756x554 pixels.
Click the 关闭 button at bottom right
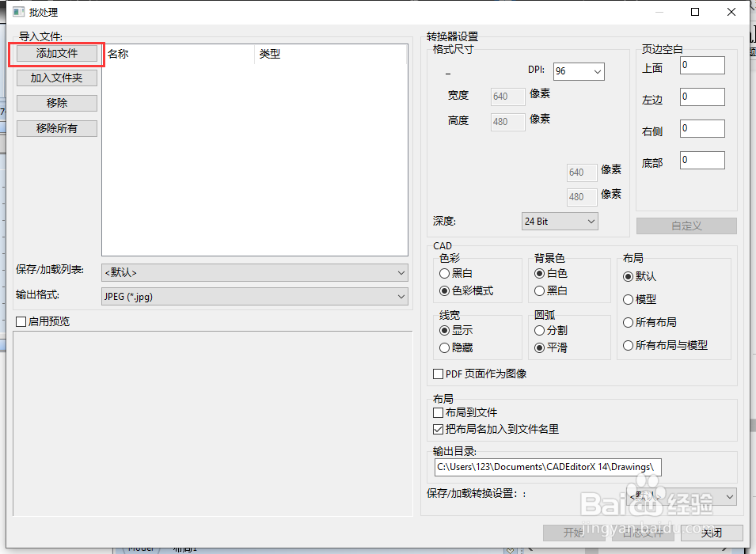tap(712, 533)
